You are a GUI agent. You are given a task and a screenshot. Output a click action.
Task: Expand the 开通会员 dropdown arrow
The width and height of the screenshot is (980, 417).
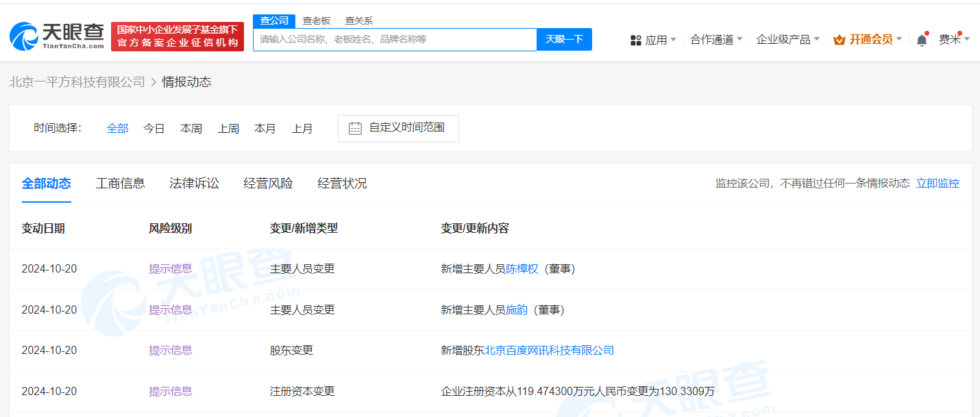point(899,40)
